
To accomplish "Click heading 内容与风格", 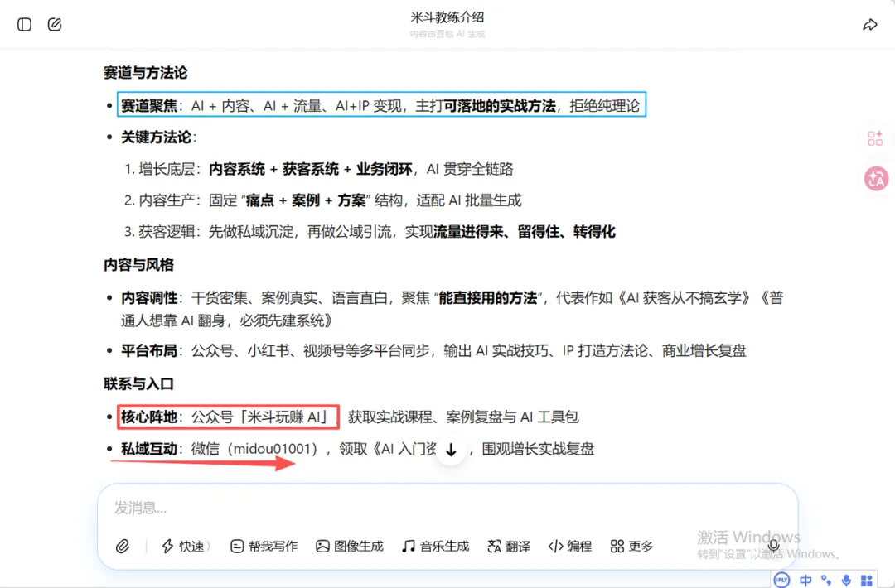I will [x=138, y=265].
